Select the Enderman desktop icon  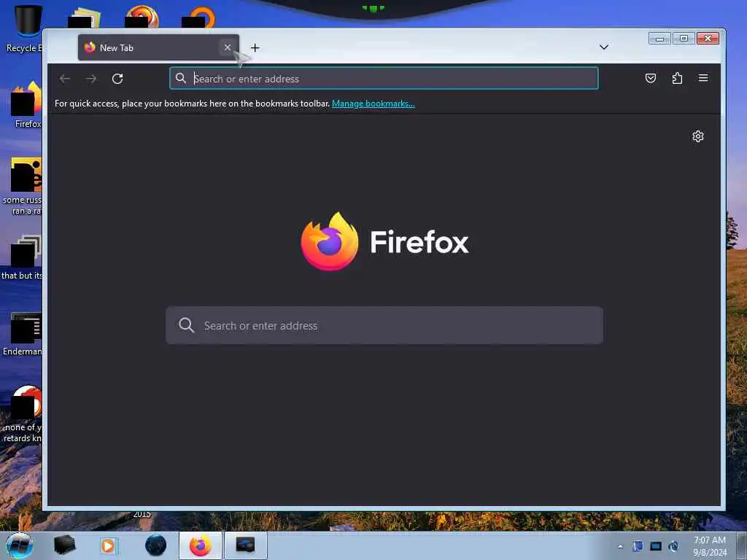(23, 334)
